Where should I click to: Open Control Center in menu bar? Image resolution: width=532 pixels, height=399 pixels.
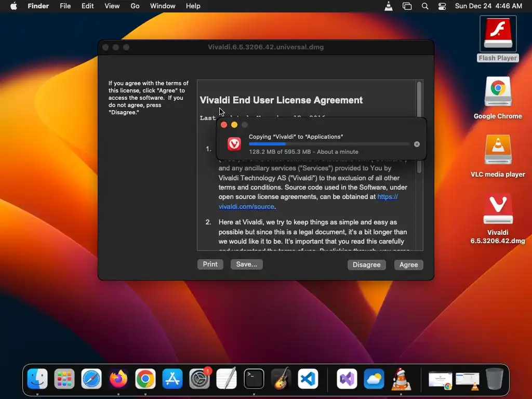[x=442, y=6]
